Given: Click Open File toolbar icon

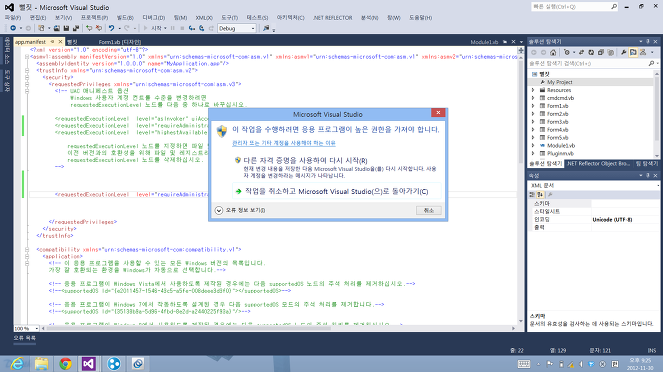Looking at the screenshot, I should [x=56, y=28].
